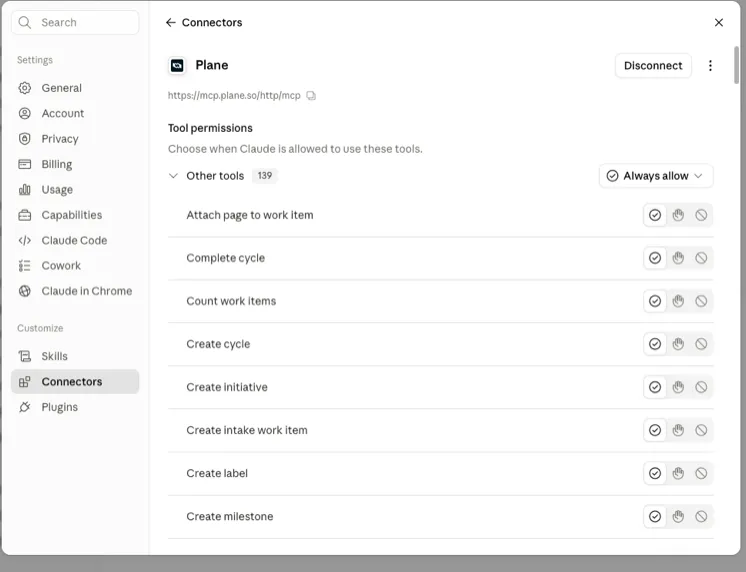This screenshot has height=572, width=746.
Task: Open the Always allow dropdown
Action: pyautogui.click(x=656, y=176)
